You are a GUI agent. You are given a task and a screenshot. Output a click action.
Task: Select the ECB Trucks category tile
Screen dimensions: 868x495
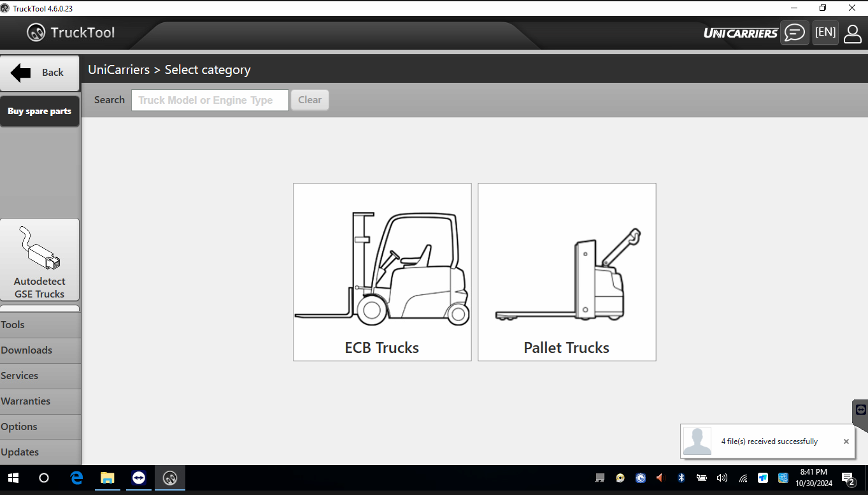(x=382, y=272)
